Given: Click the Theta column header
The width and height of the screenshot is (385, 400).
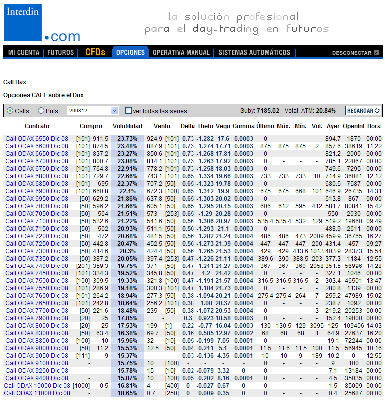Looking at the screenshot, I should pos(206,126).
